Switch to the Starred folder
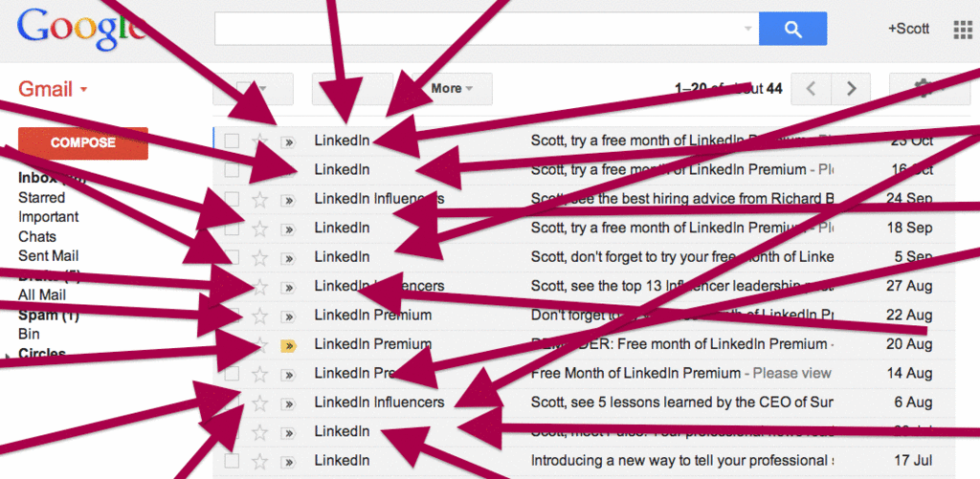 [42, 197]
